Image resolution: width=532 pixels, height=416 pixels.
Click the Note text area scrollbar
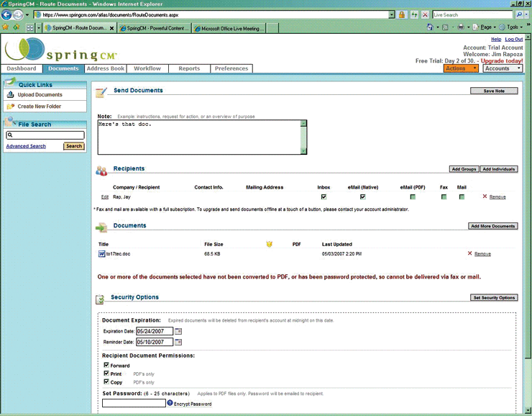[x=303, y=137]
